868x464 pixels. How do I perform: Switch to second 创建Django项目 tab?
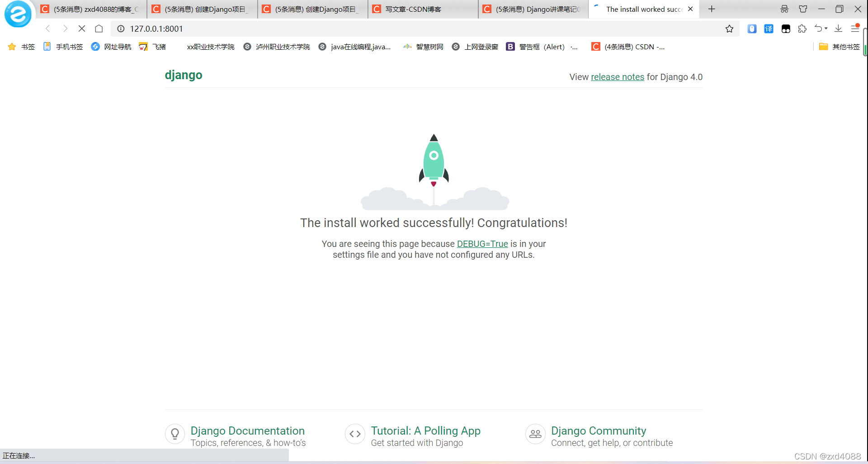pos(202,9)
